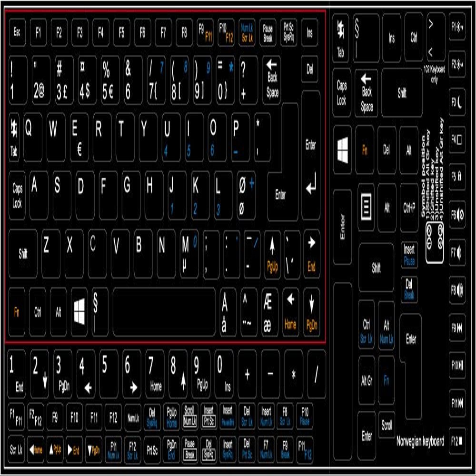Click the 0 Ins key

(224, 374)
